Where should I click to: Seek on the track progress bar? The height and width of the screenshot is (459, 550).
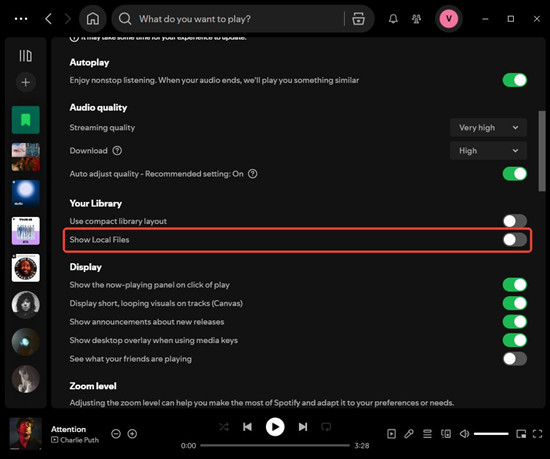tap(275, 446)
